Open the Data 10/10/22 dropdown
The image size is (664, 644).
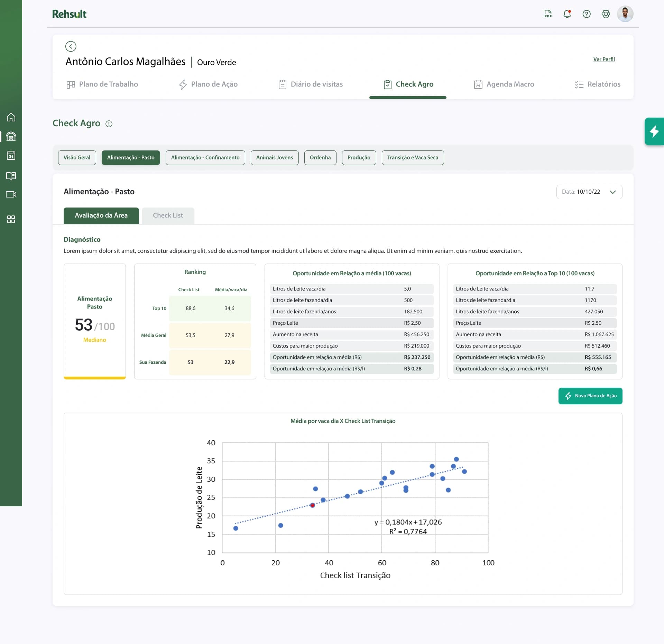tap(589, 192)
